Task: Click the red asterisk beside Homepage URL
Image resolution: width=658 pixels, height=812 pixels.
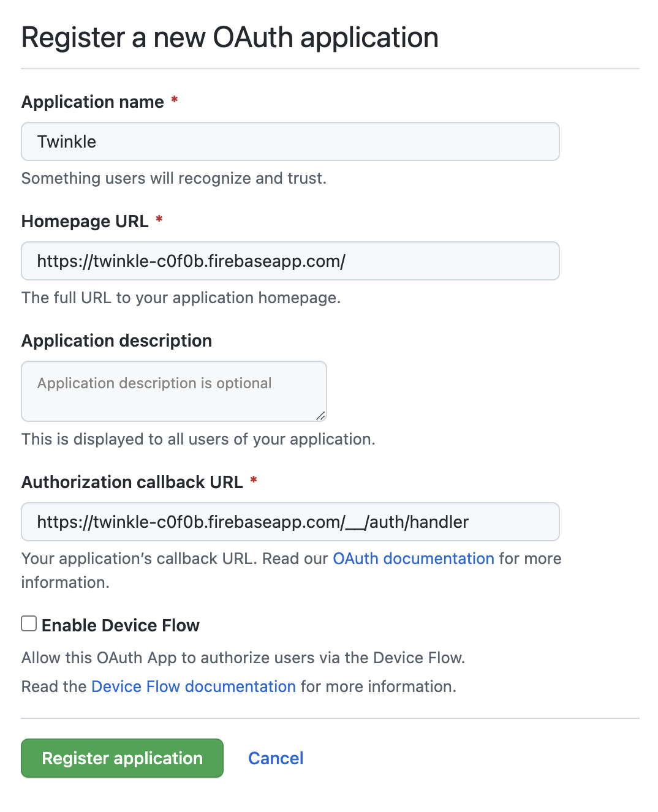Action: 159,219
